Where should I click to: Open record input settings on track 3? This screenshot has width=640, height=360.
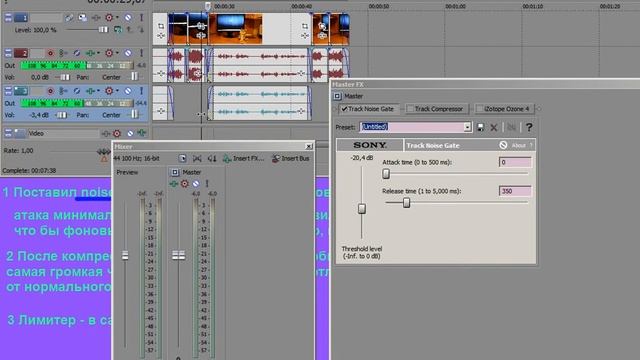click(x=63, y=91)
